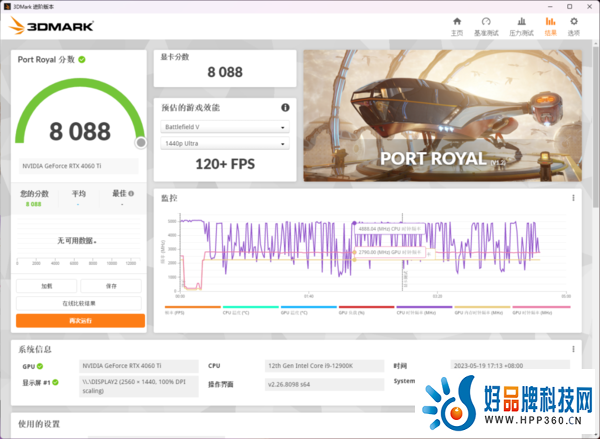Open the Battlefield V game dropdown
Image resolution: width=600 pixels, height=439 pixels.
(x=225, y=127)
